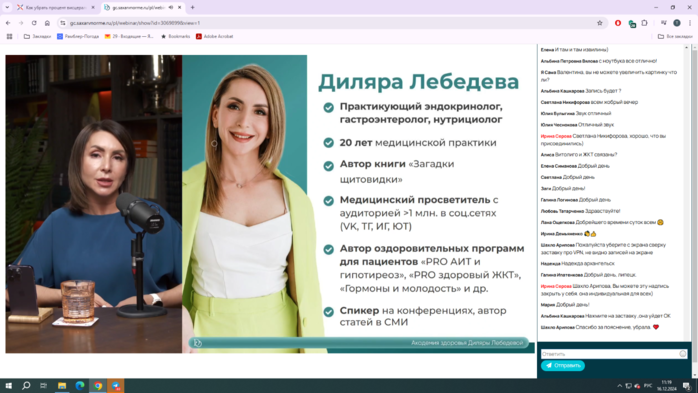Screen dimensions: 698x393
Task: View site information icon in address bar
Action: (x=63, y=23)
